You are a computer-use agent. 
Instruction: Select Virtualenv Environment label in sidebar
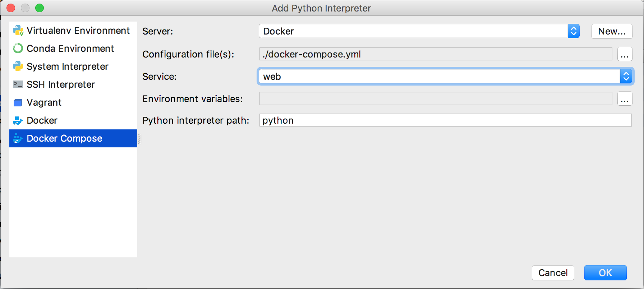[78, 31]
